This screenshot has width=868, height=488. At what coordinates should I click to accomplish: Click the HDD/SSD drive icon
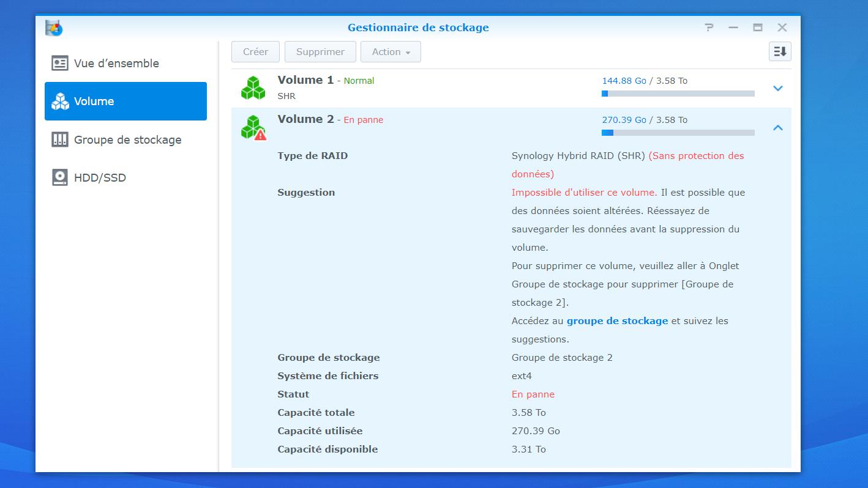click(x=60, y=178)
